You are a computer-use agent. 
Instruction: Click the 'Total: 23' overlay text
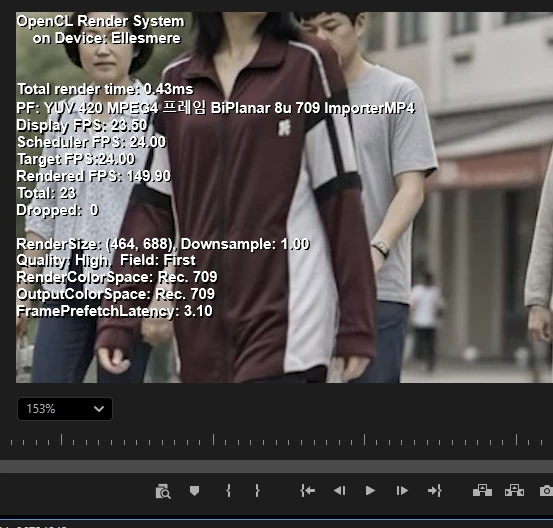coord(47,193)
